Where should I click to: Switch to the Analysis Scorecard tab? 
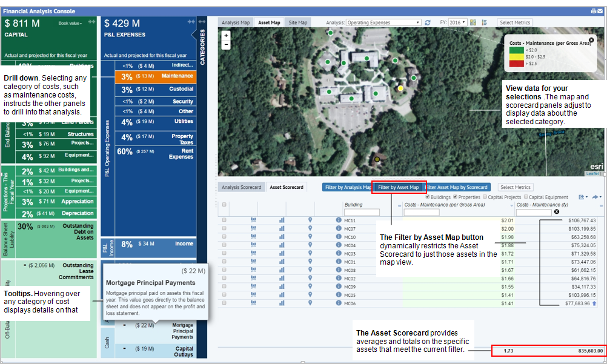(x=241, y=187)
